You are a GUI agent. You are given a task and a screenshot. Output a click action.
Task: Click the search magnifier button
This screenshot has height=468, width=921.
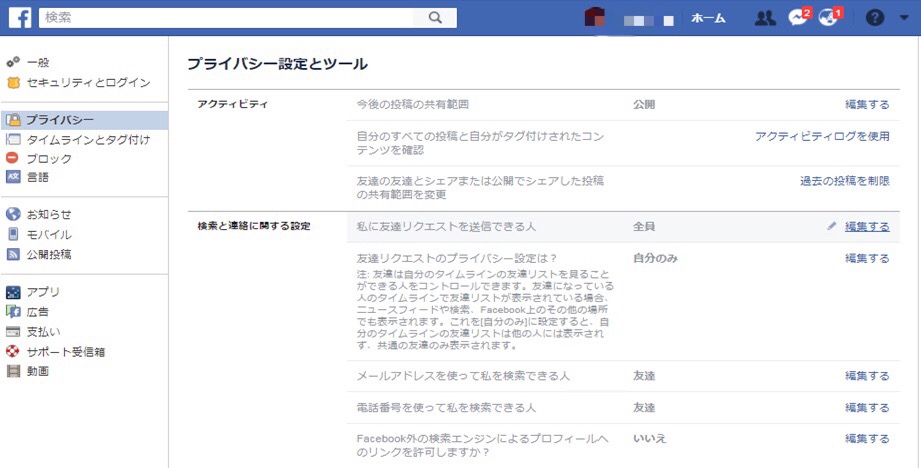click(x=435, y=18)
